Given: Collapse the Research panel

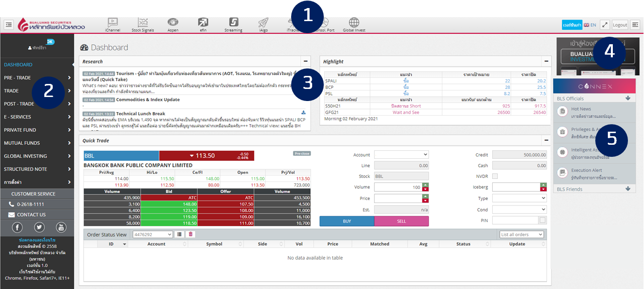Looking at the screenshot, I should point(306,61).
